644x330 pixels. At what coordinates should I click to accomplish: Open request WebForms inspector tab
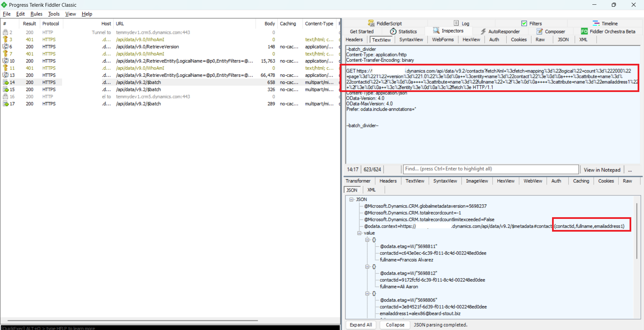(x=443, y=40)
